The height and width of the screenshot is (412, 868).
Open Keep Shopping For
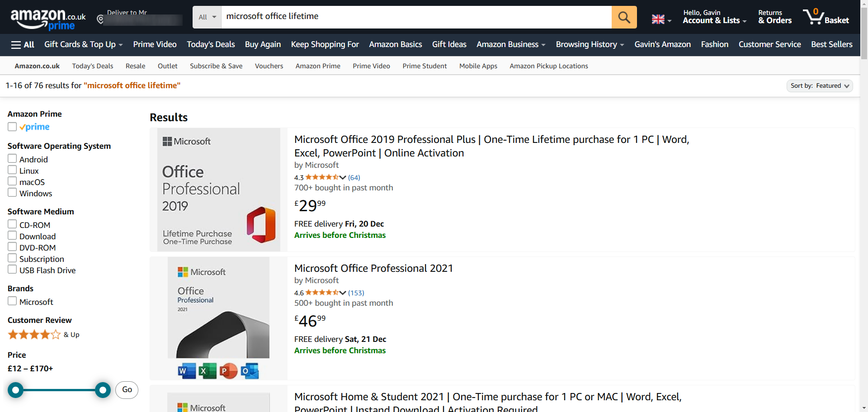[x=325, y=44]
